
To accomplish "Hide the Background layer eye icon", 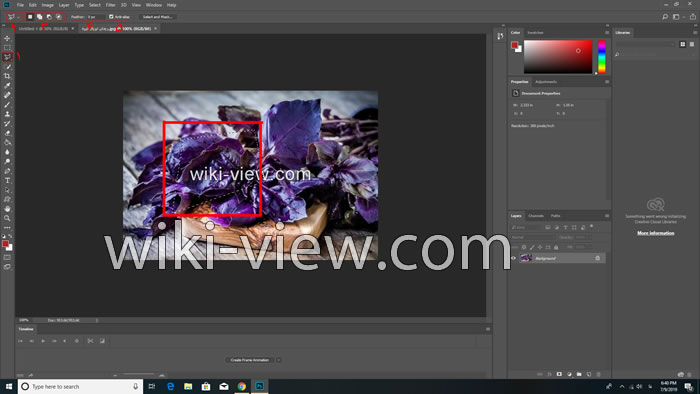I will [x=513, y=258].
